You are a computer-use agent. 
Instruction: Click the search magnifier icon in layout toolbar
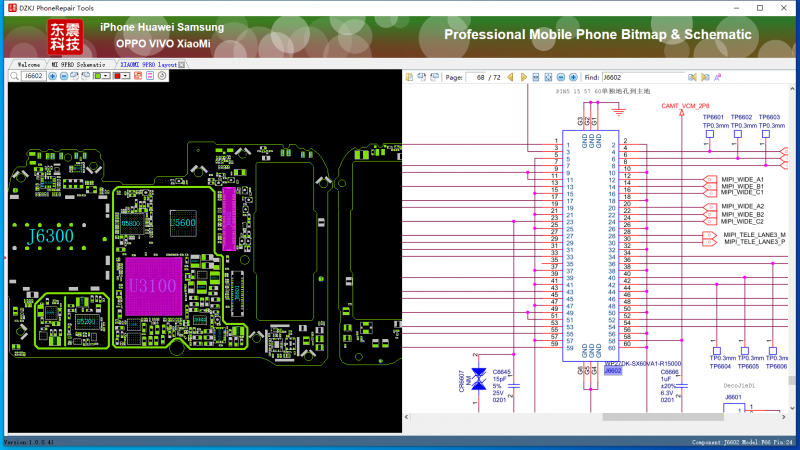point(14,76)
